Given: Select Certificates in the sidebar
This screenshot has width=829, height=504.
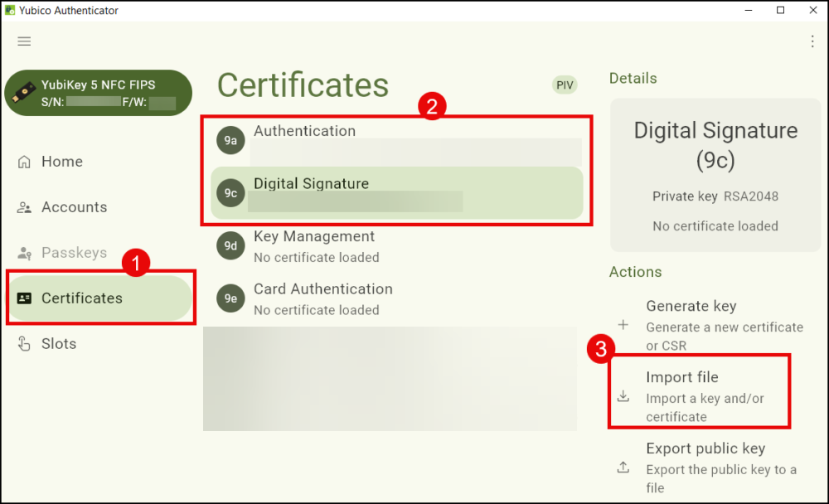Looking at the screenshot, I should click(81, 298).
